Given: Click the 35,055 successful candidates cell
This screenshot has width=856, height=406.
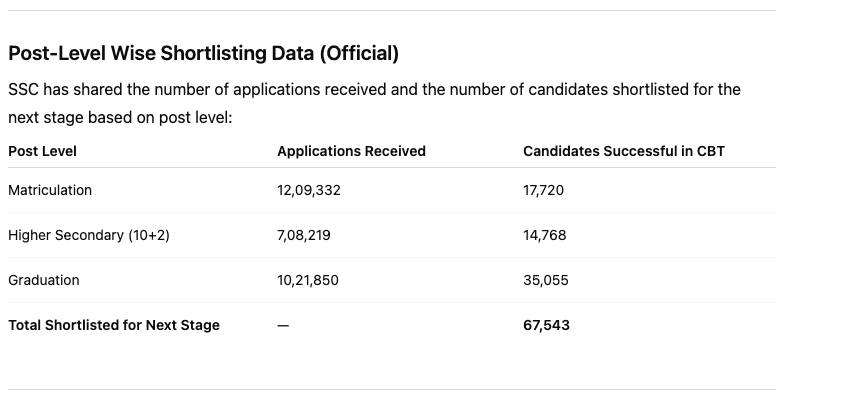Looking at the screenshot, I should pyautogui.click(x=546, y=280).
